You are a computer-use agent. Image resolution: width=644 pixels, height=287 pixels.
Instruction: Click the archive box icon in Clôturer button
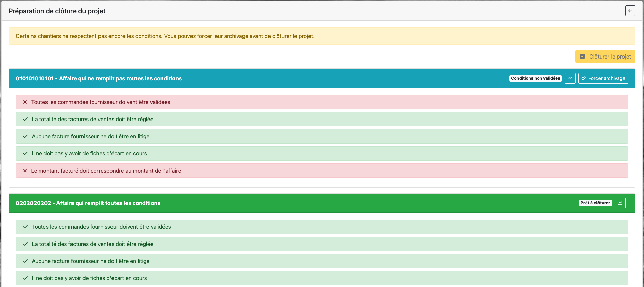pyautogui.click(x=582, y=57)
